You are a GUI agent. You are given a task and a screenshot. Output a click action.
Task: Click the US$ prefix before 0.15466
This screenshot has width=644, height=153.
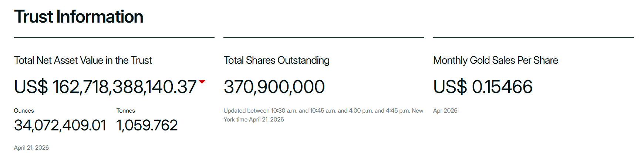point(450,87)
